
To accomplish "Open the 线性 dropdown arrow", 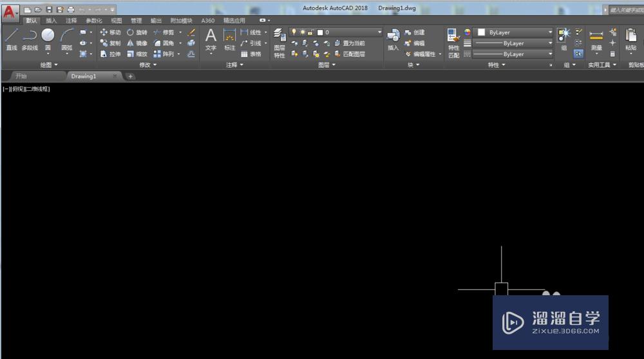I will click(x=266, y=32).
